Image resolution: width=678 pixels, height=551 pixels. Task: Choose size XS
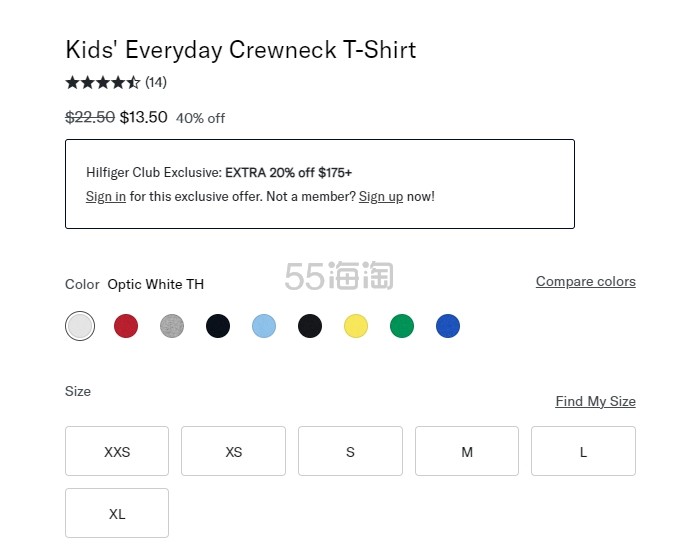233,452
